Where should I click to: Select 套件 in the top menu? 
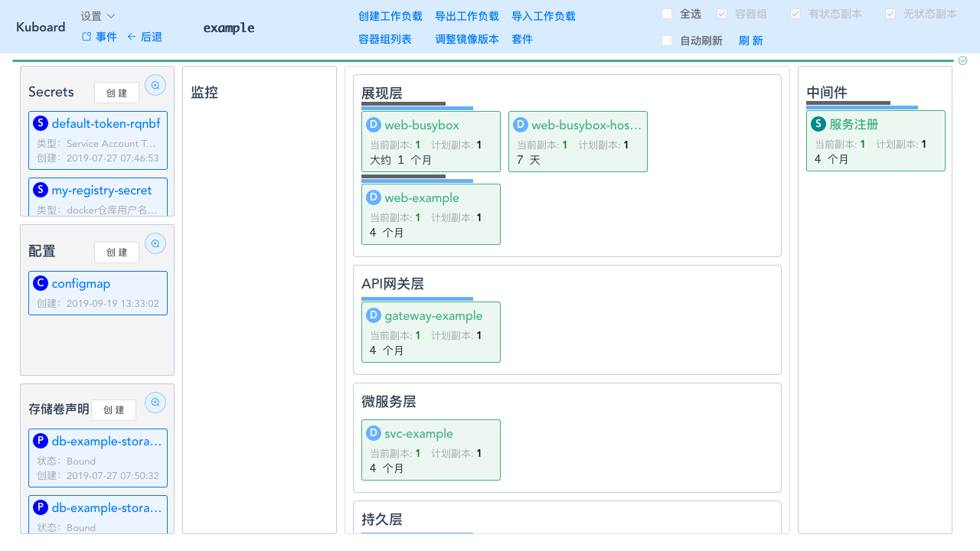(522, 39)
